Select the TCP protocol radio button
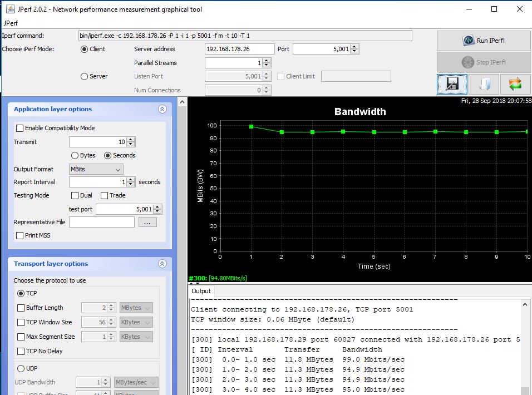The width and height of the screenshot is (532, 395). coord(21,293)
